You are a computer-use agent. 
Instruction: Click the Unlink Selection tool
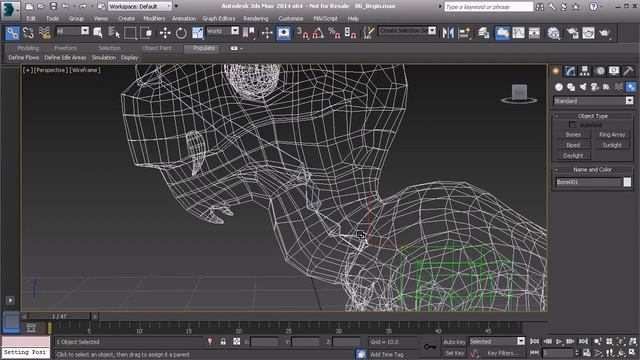(x=28, y=33)
